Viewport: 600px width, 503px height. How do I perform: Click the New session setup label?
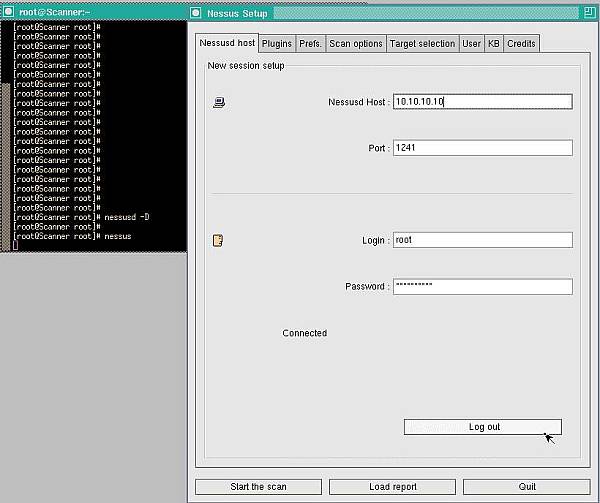click(246, 65)
